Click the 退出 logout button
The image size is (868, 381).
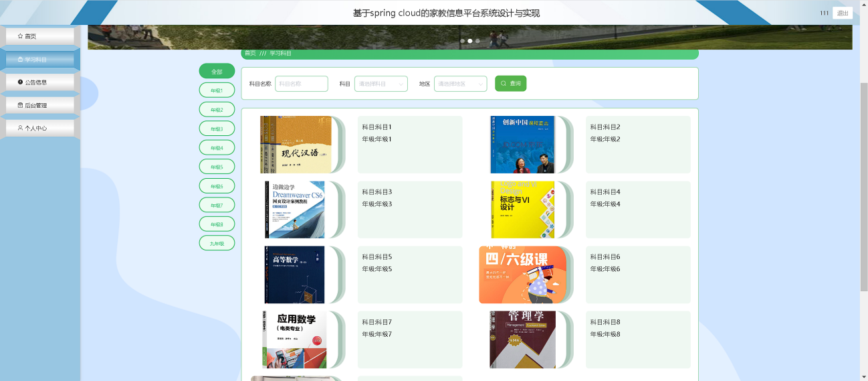[x=843, y=13]
